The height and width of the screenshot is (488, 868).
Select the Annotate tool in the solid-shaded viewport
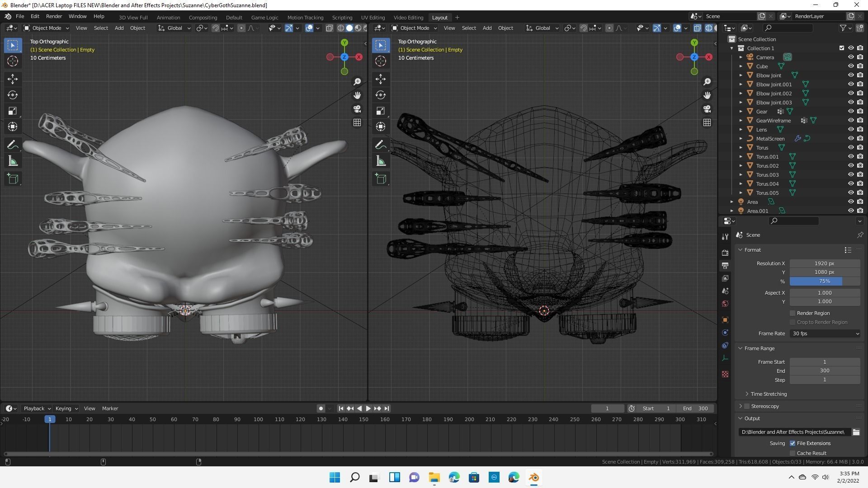[x=13, y=145]
